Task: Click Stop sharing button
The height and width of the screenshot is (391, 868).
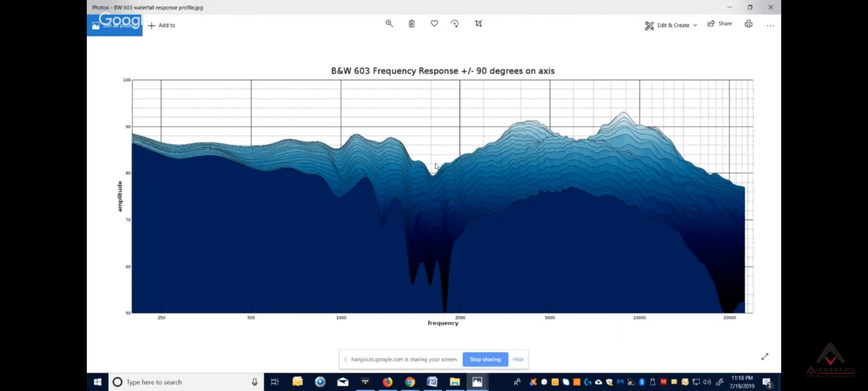Action: pyautogui.click(x=485, y=359)
